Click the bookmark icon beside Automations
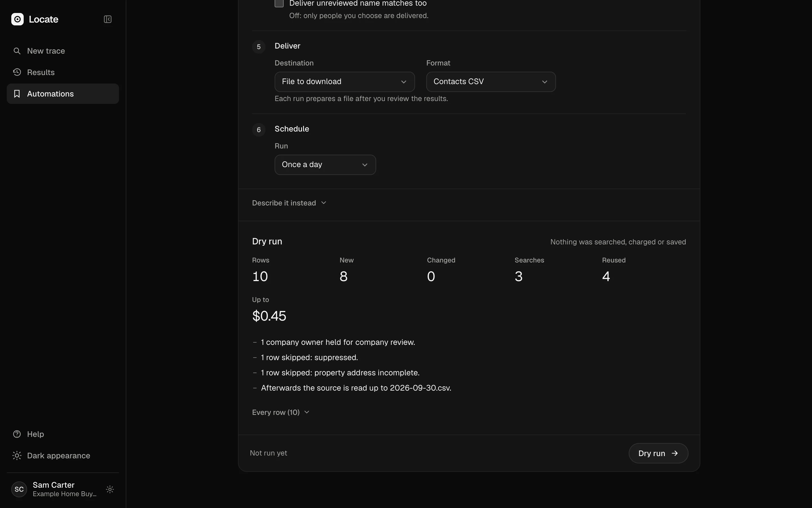This screenshot has height=508, width=812. (17, 94)
